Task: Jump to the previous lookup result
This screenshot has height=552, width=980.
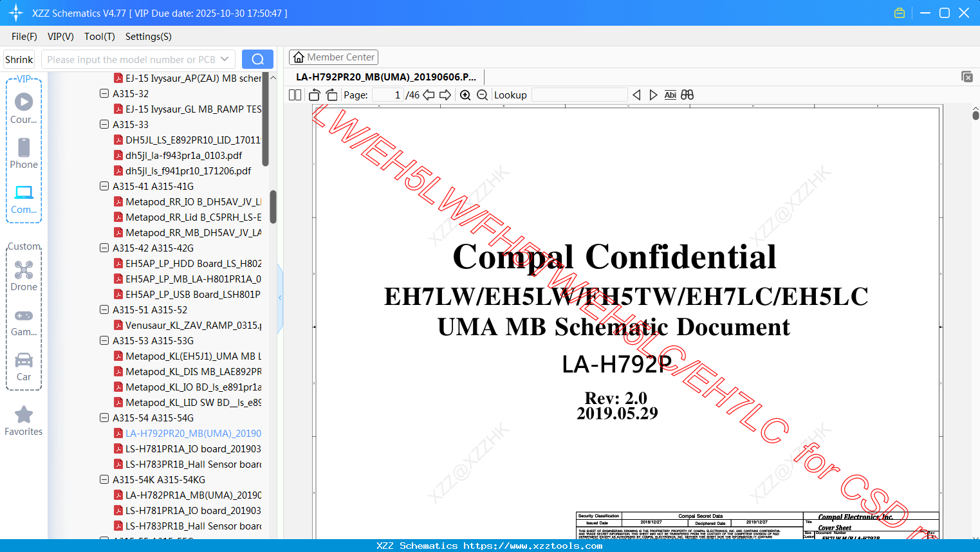Action: tap(636, 95)
